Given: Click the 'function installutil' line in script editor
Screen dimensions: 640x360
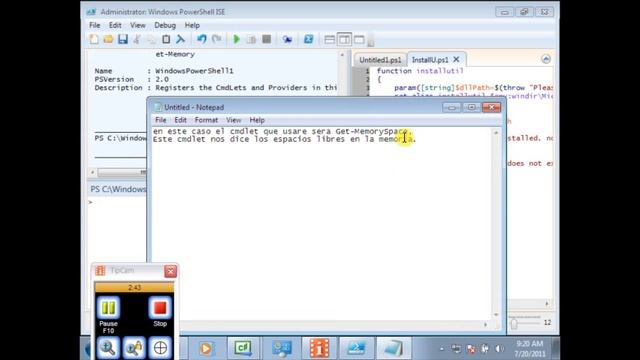Looking at the screenshot, I should click(420, 71).
